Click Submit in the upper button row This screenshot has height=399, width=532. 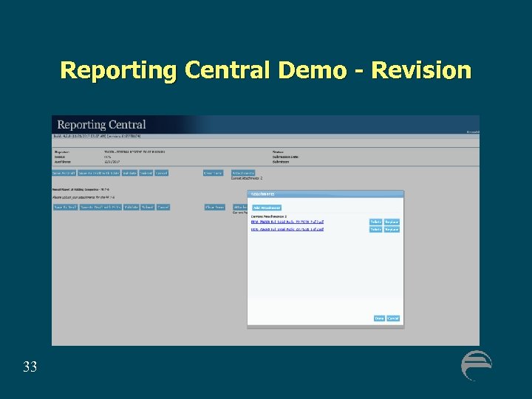pos(146,173)
